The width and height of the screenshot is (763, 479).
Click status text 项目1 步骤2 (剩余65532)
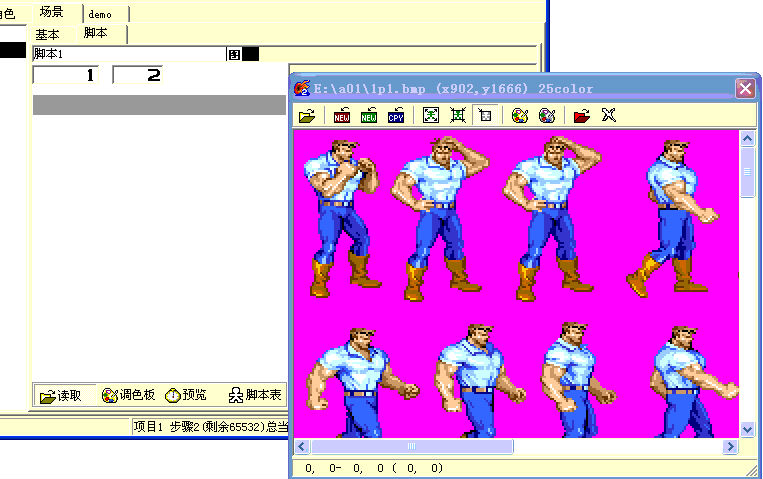click(x=199, y=427)
